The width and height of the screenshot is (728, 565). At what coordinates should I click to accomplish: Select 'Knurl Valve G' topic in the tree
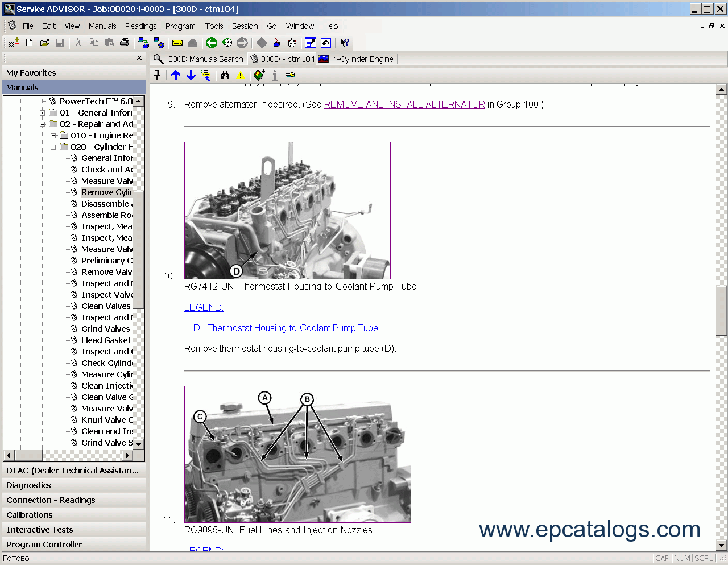click(107, 420)
